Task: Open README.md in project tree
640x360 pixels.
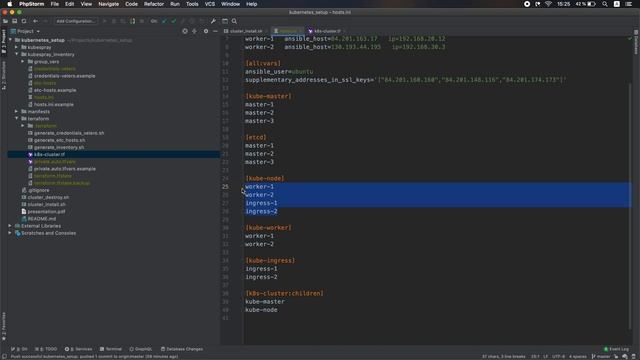Action: click(42, 219)
